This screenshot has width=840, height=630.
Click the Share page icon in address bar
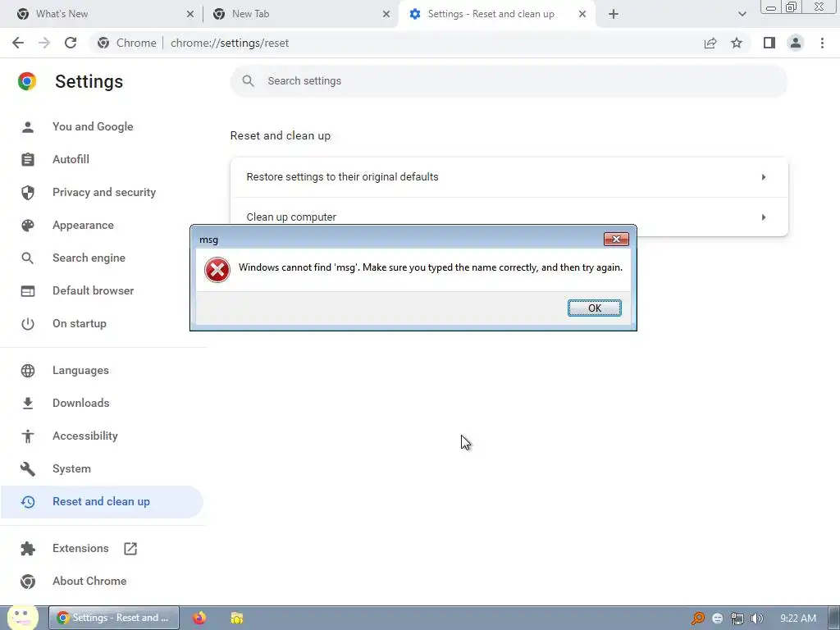point(710,43)
